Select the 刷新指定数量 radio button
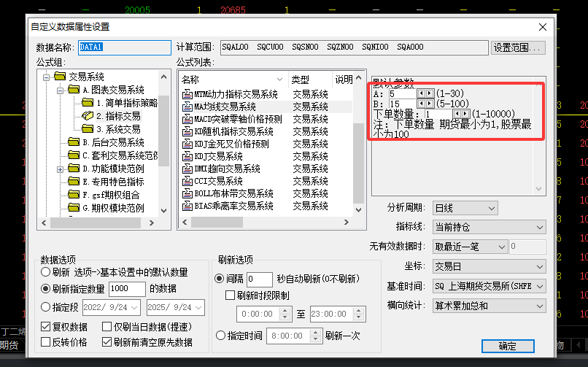 point(45,289)
